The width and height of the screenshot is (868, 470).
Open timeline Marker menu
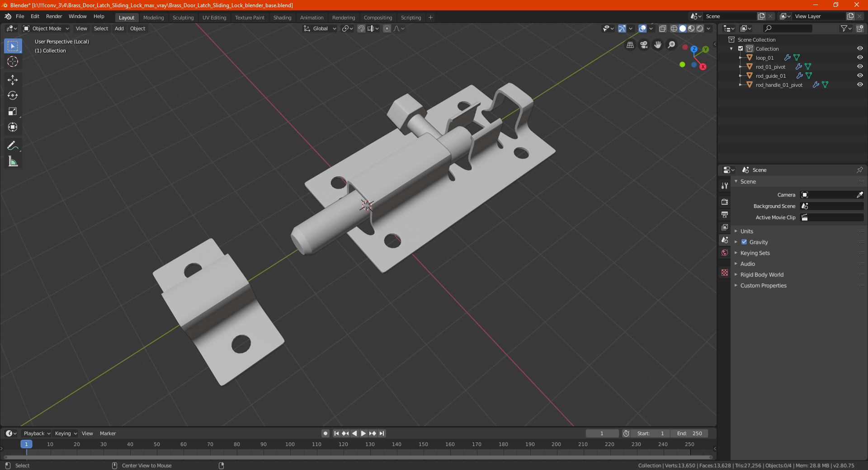tap(108, 433)
